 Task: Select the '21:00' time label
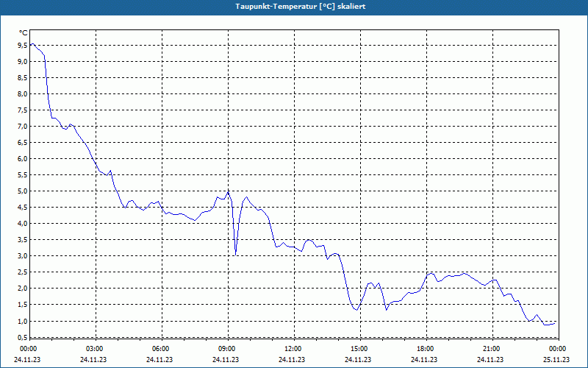coord(491,349)
